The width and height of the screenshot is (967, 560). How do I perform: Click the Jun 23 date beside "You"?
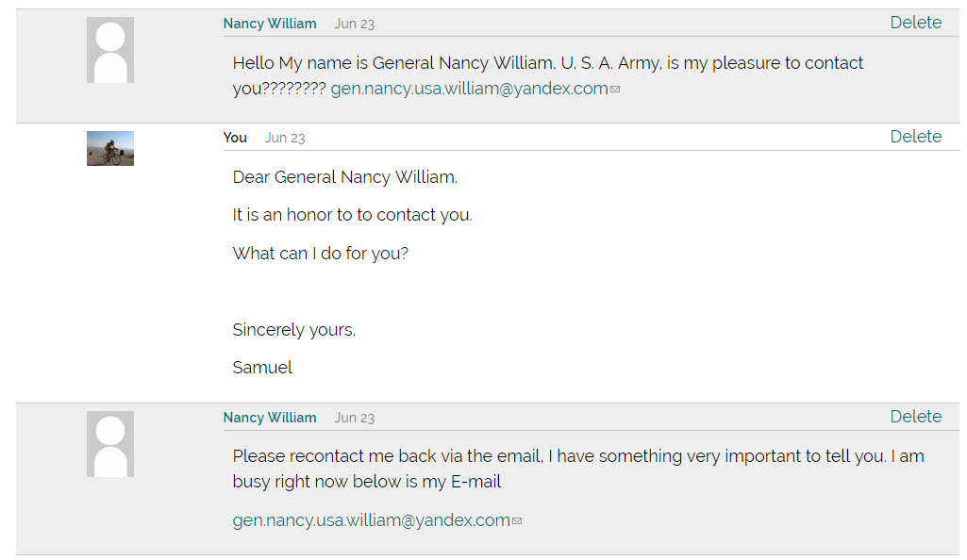tap(285, 138)
